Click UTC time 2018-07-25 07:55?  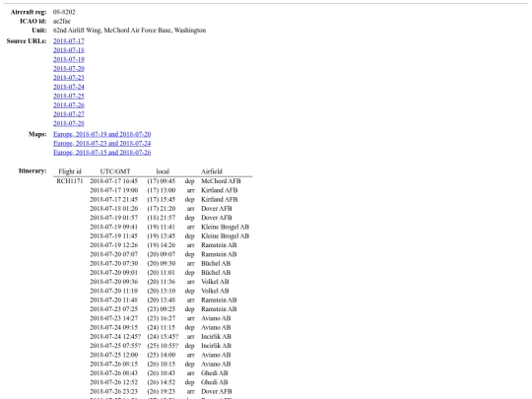(x=115, y=346)
